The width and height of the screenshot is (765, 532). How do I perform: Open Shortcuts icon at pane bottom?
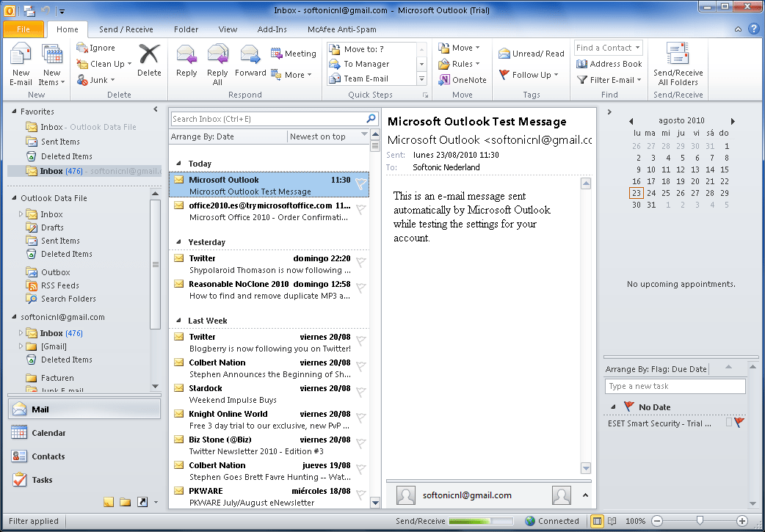[x=142, y=502]
